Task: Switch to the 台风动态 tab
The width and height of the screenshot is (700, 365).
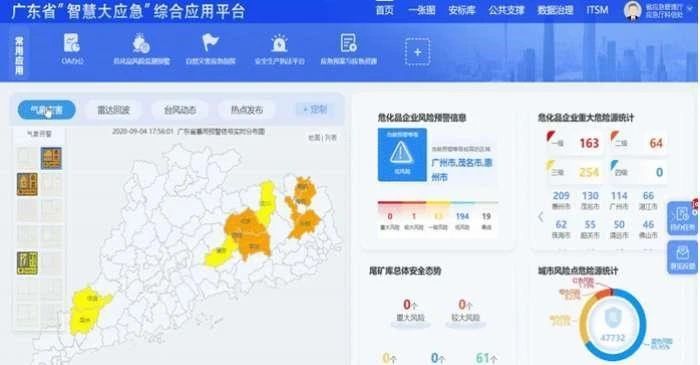Action: [x=179, y=110]
